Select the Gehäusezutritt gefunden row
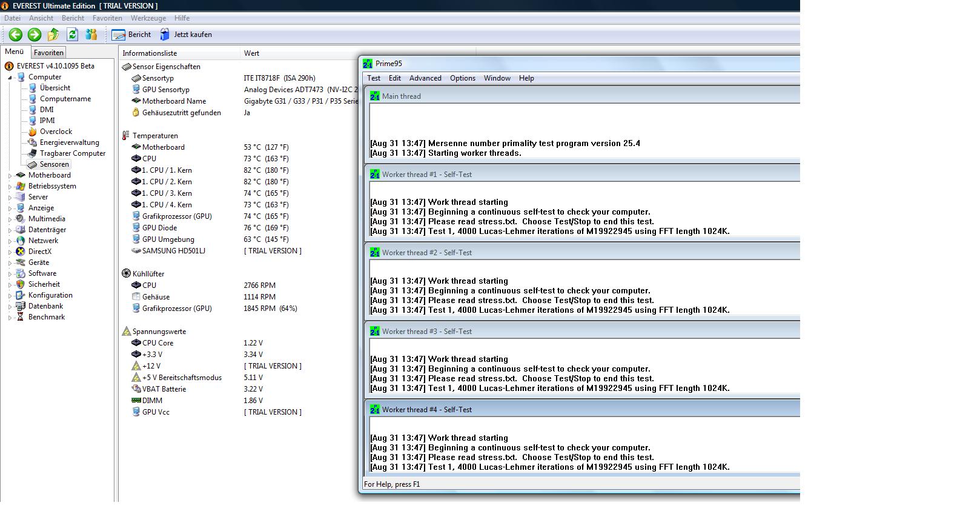 click(x=238, y=113)
